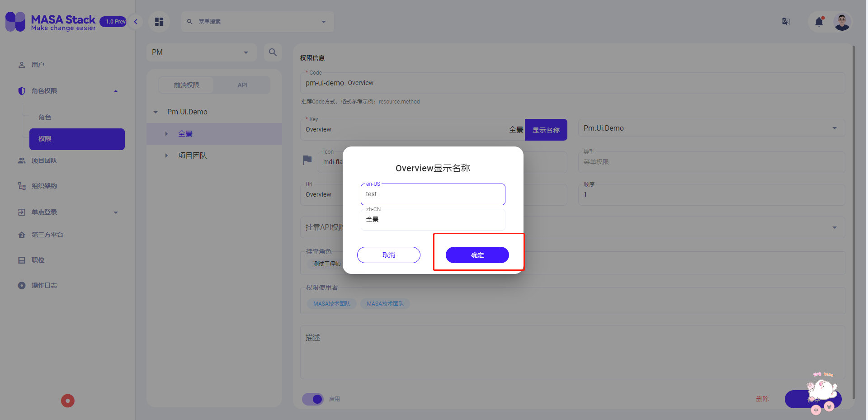Collapse the sidebar with the chevron arrow

tap(136, 21)
